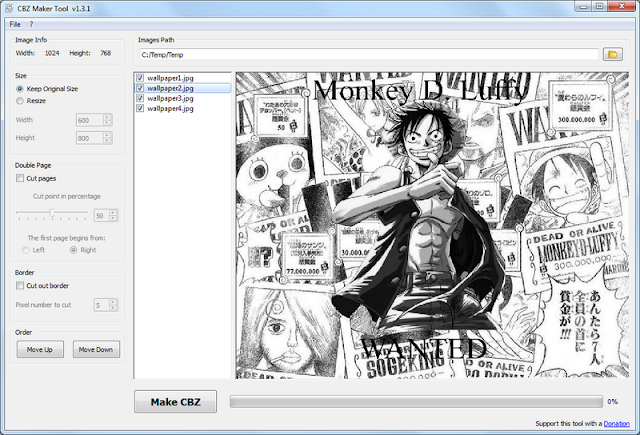640x435 pixels.
Task: Click the cut point value field showing 50
Action: pos(102,215)
